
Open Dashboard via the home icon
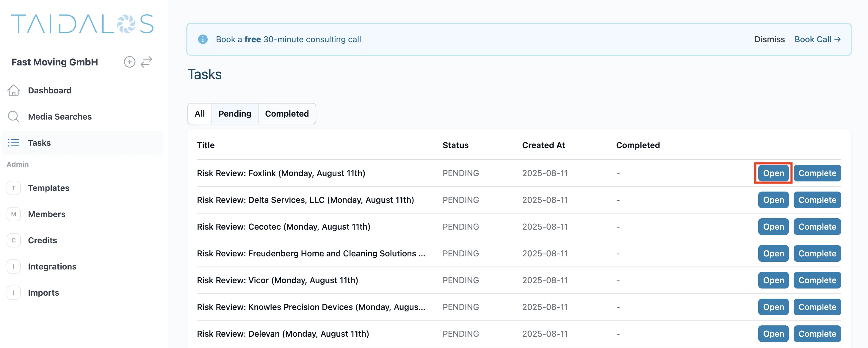pyautogui.click(x=13, y=90)
